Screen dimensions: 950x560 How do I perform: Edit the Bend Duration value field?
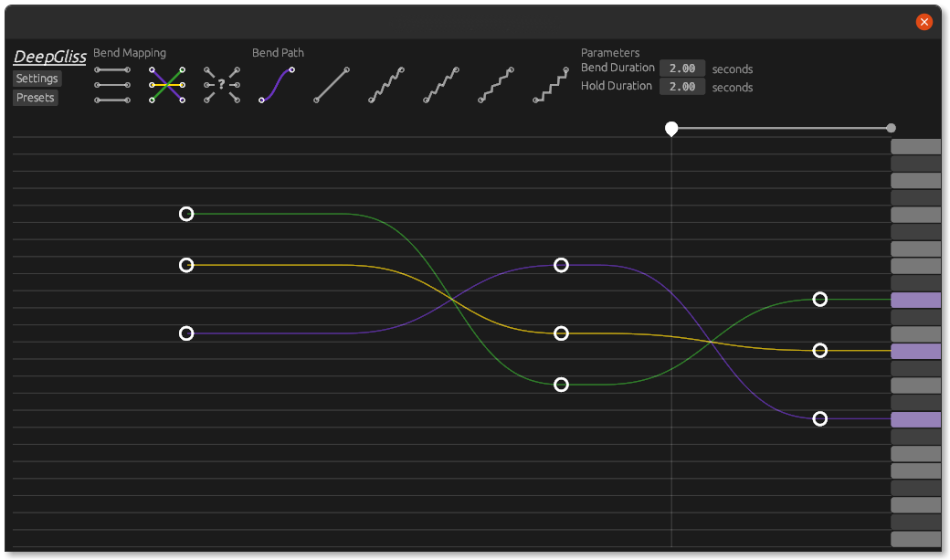682,69
